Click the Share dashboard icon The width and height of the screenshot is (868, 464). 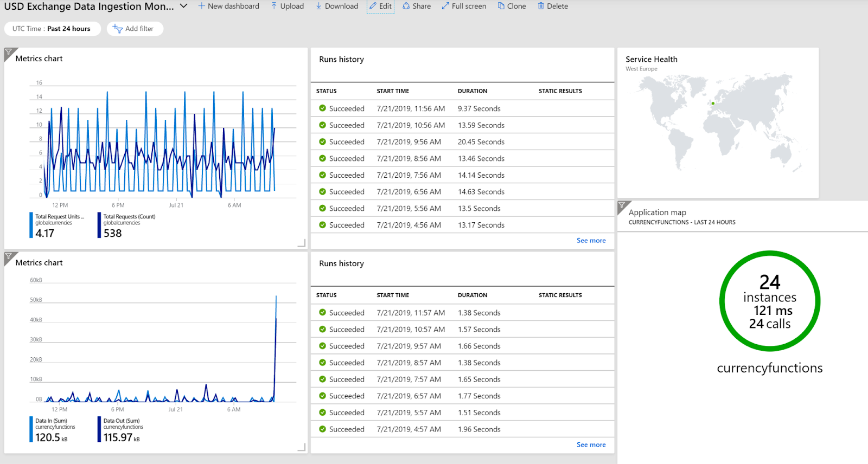pos(406,7)
